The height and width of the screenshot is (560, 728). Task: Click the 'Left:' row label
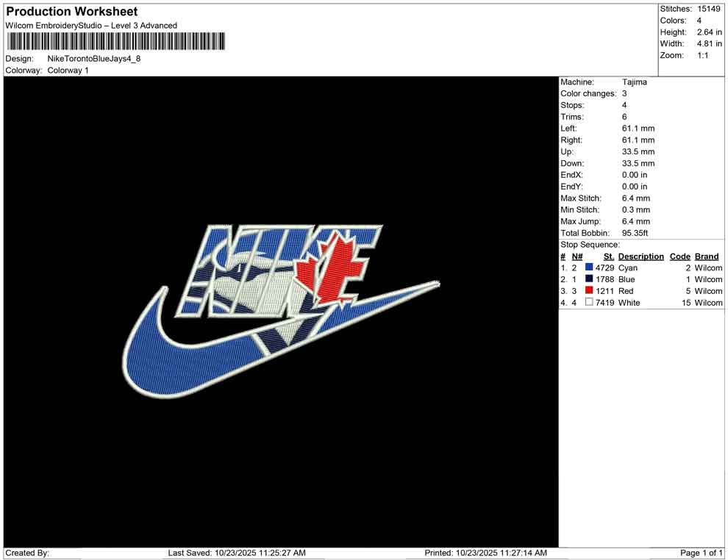click(x=568, y=129)
